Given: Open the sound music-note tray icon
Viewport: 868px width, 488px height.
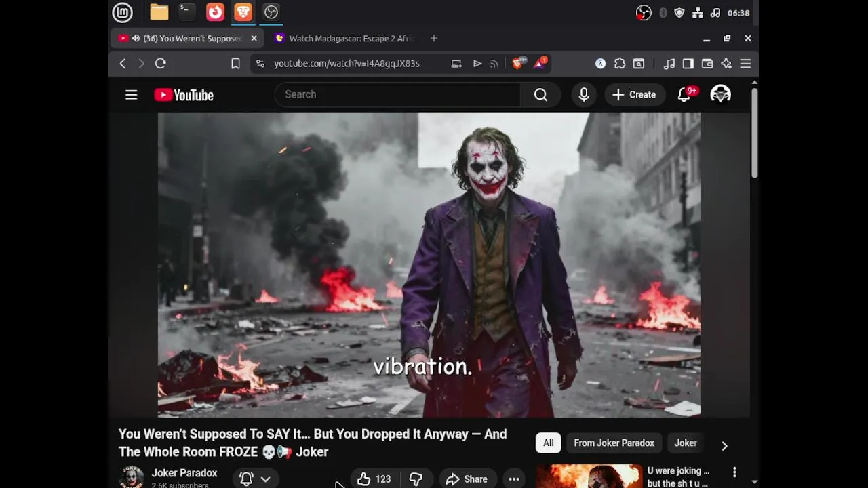Looking at the screenshot, I should (x=715, y=13).
